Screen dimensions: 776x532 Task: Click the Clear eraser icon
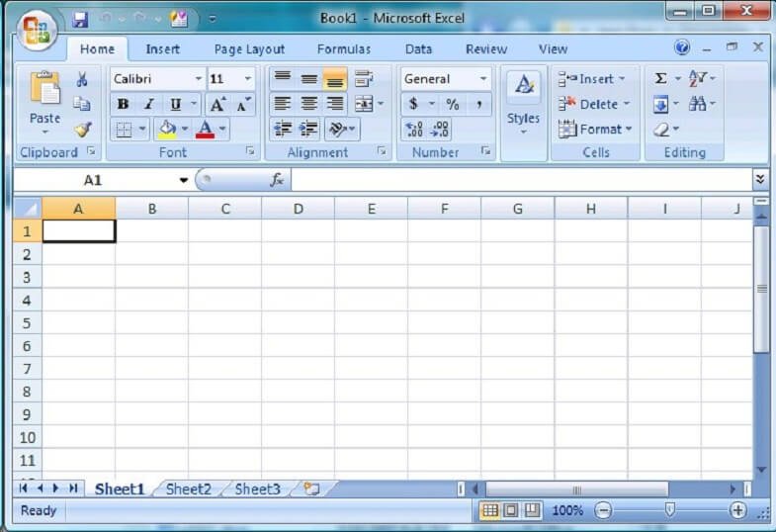[661, 130]
